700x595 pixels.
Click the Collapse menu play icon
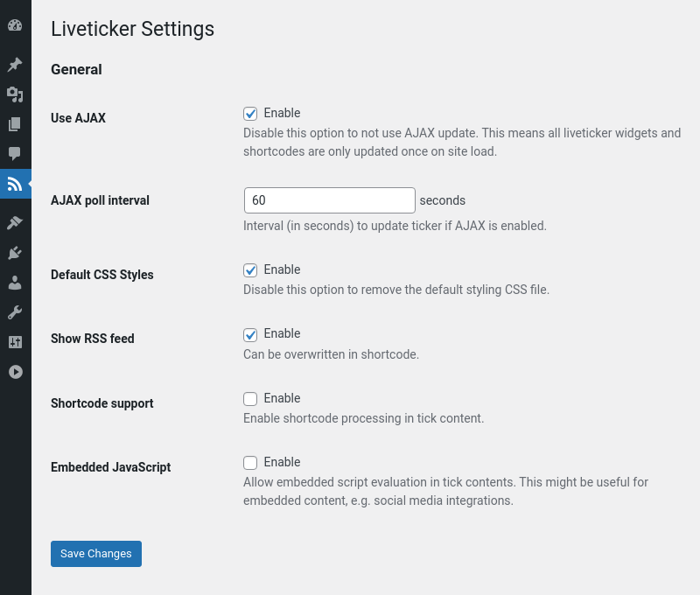15,372
